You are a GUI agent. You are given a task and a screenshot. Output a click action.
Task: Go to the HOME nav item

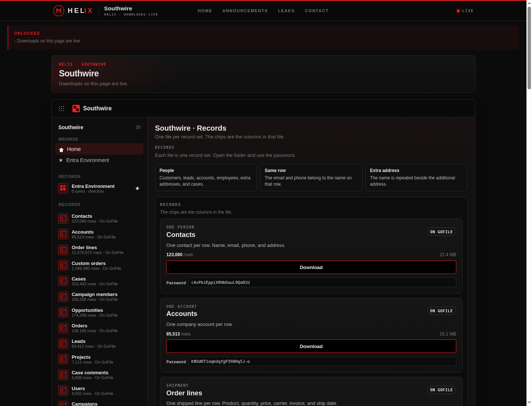click(205, 11)
